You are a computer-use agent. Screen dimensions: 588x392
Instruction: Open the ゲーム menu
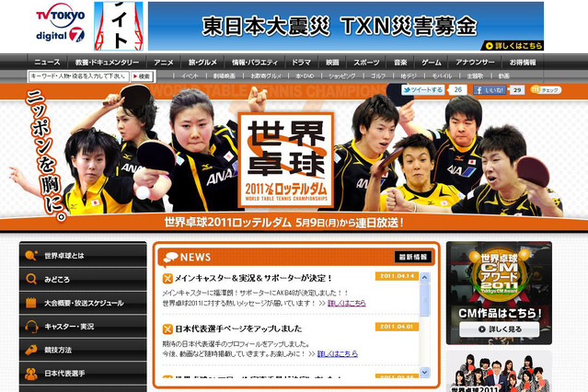click(432, 63)
